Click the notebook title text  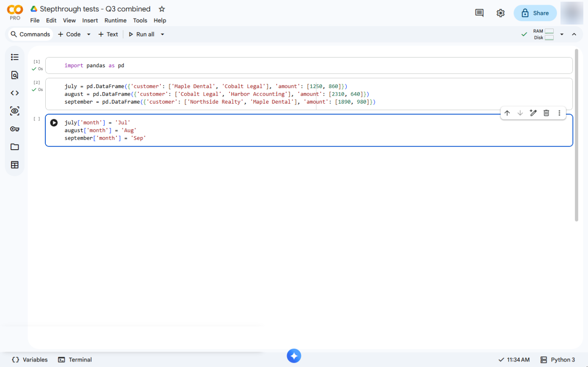point(95,9)
